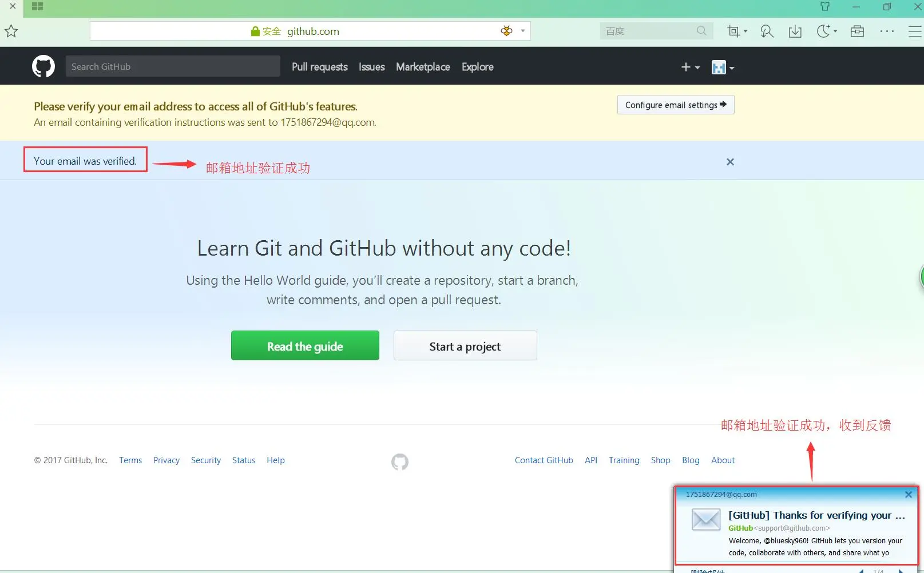924x573 pixels.
Task: Open the Security footer link
Action: [206, 460]
